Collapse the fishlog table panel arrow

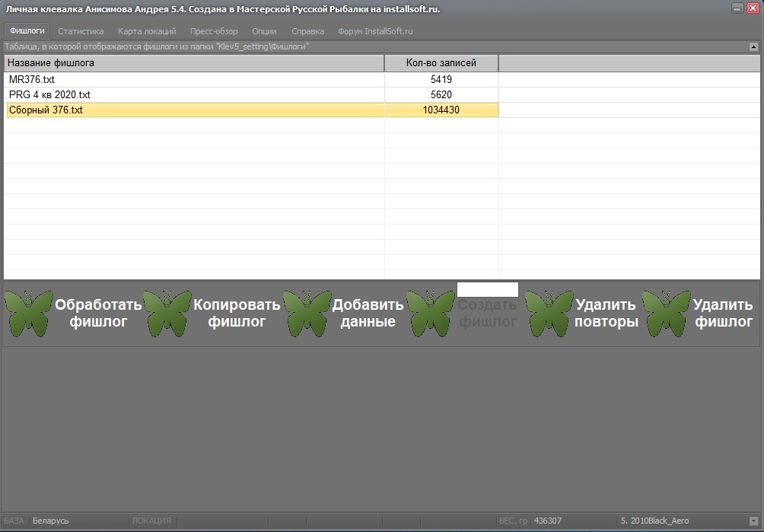coord(753,46)
